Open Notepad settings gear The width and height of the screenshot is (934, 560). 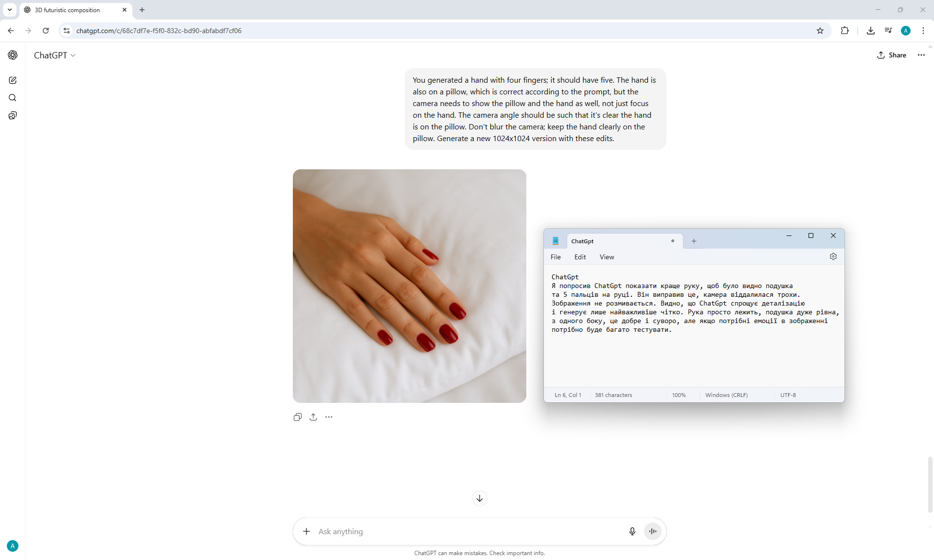pyautogui.click(x=833, y=256)
